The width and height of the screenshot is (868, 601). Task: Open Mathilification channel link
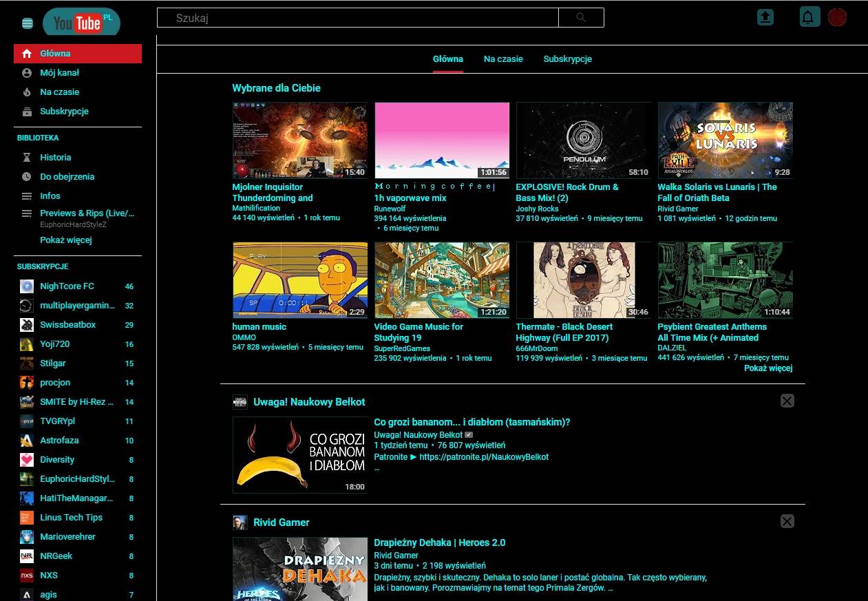point(256,208)
